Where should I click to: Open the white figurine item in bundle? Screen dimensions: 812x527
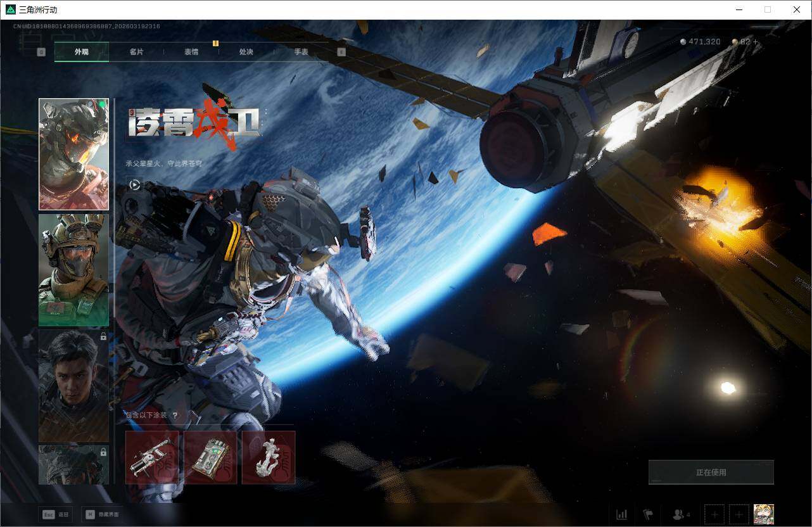coord(269,457)
